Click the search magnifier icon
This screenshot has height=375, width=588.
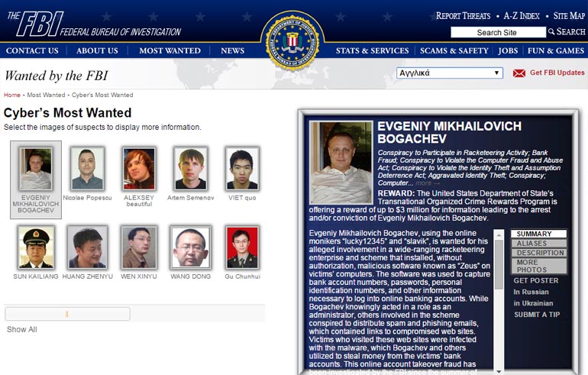click(551, 31)
